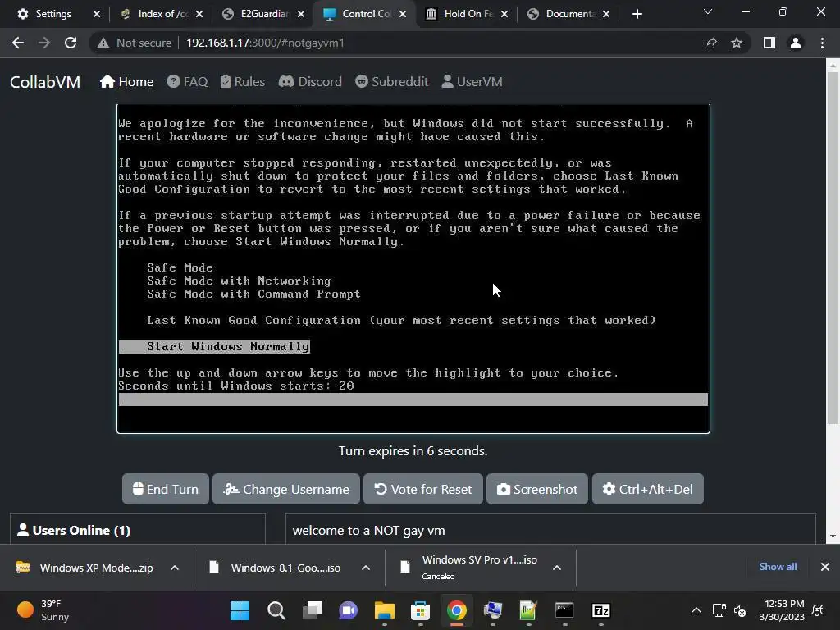The image size is (840, 630).
Task: Open the Chrome profile icon
Action: (796, 43)
